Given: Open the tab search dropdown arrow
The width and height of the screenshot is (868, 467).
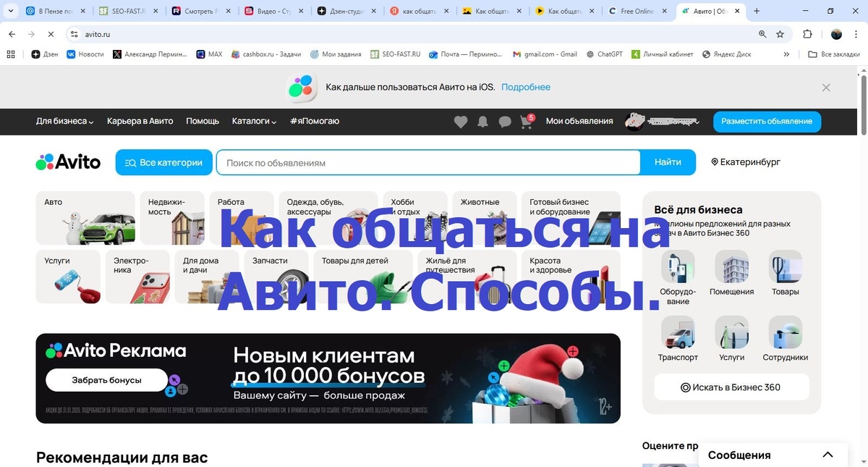Looking at the screenshot, I should (10, 11).
